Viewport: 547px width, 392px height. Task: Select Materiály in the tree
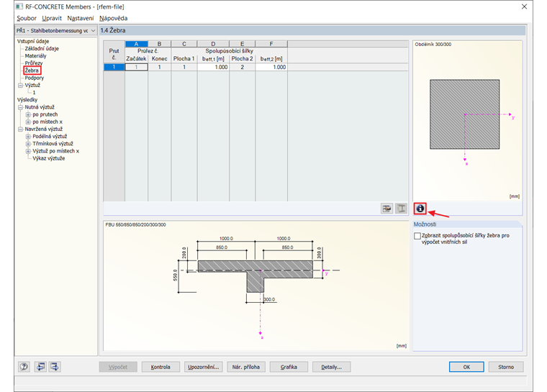(x=35, y=56)
